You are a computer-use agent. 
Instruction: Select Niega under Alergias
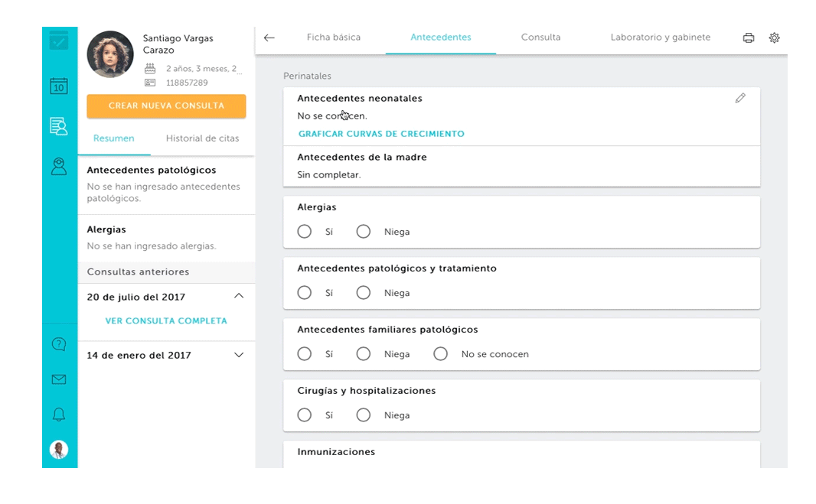click(x=364, y=232)
